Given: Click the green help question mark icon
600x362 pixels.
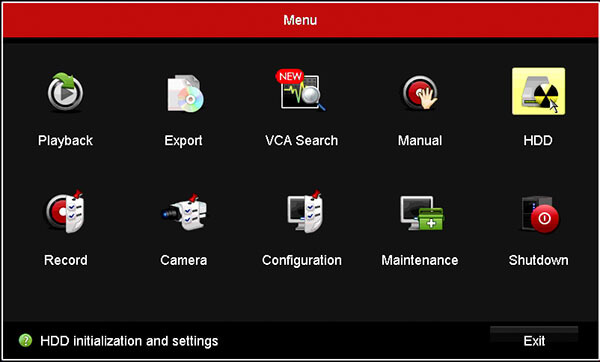Looking at the screenshot, I should [26, 340].
